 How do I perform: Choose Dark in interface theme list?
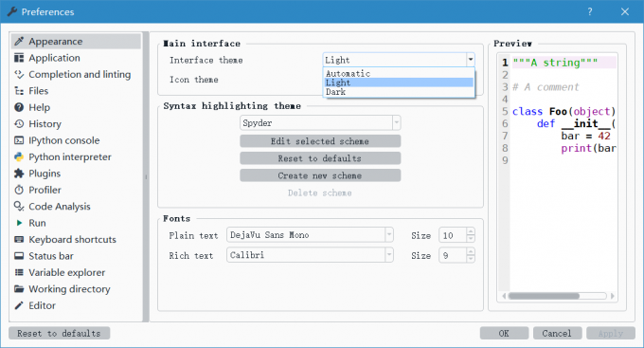click(x=399, y=92)
